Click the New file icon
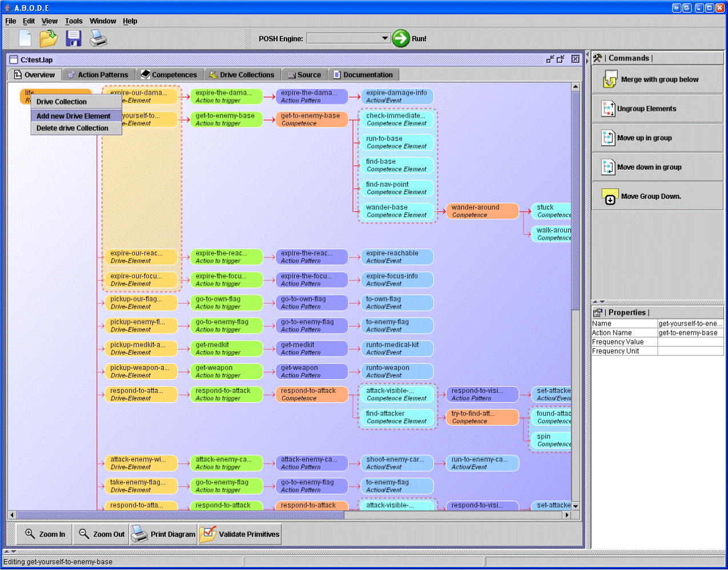 (x=25, y=38)
